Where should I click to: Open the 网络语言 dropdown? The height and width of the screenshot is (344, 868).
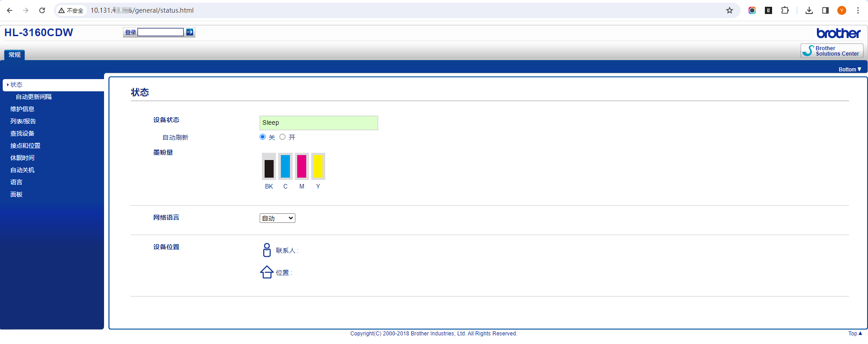pyautogui.click(x=277, y=218)
